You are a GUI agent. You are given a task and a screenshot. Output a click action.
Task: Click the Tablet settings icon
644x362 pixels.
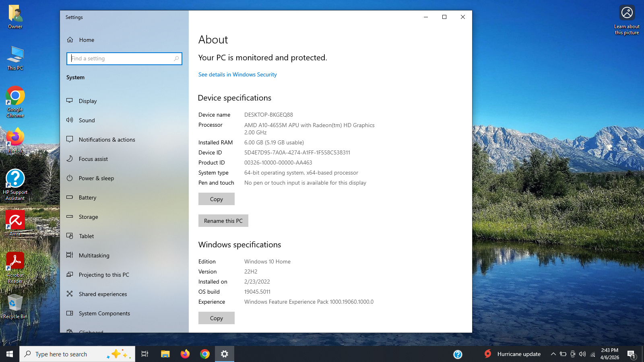(70, 236)
